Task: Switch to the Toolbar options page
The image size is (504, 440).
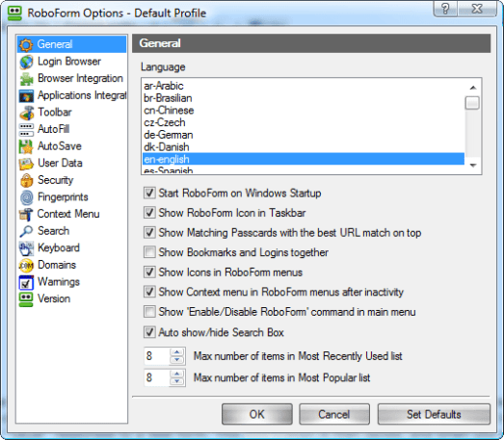Action: 55,113
